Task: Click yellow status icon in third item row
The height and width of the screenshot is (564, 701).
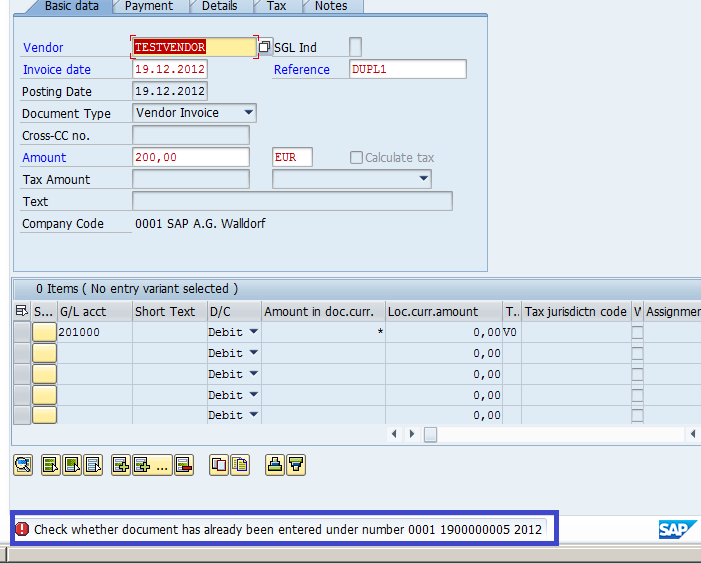Action: pyautogui.click(x=44, y=374)
